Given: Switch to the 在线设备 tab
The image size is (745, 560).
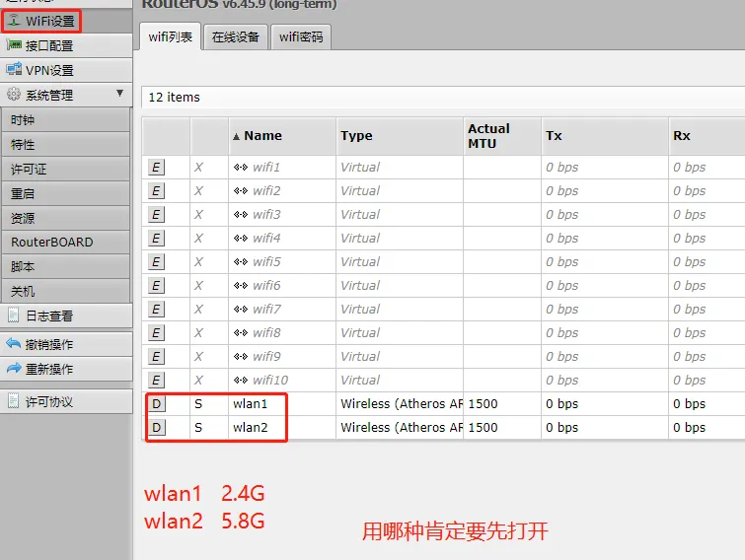Looking at the screenshot, I should [236, 37].
